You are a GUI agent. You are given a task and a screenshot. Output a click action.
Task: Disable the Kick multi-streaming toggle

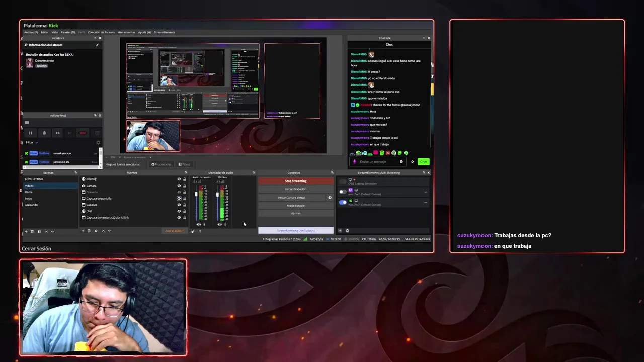point(343,202)
